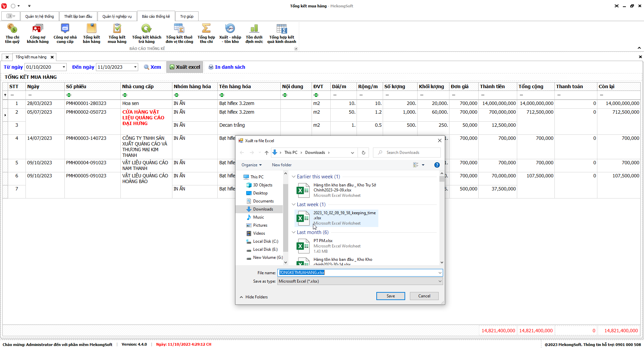The height and width of the screenshot is (348, 644).
Task: Hide Folders in the save dialog
Action: [254, 297]
